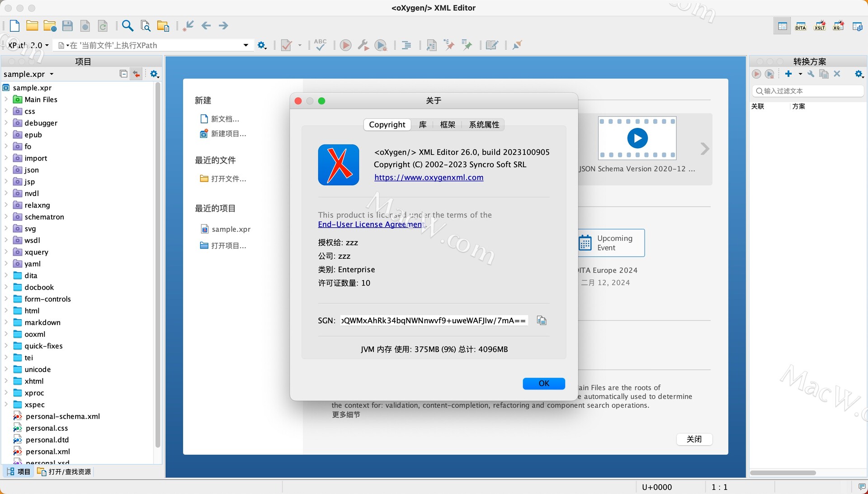Viewport: 868px width, 494px height.
Task: Click the Duplicate scenario icon in 转换方案 panel
Action: (824, 74)
